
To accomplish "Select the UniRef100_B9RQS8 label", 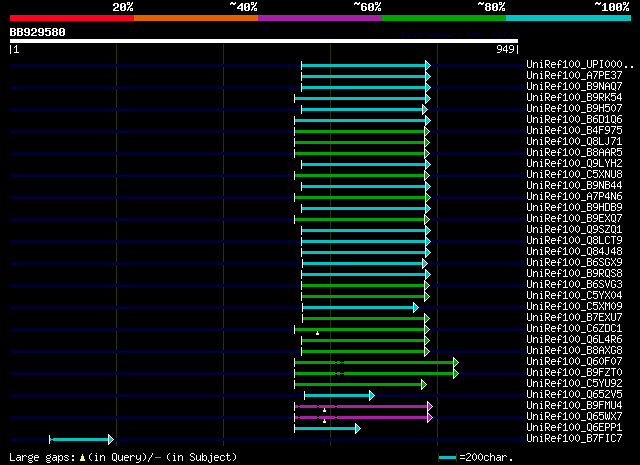I will tap(574, 274).
